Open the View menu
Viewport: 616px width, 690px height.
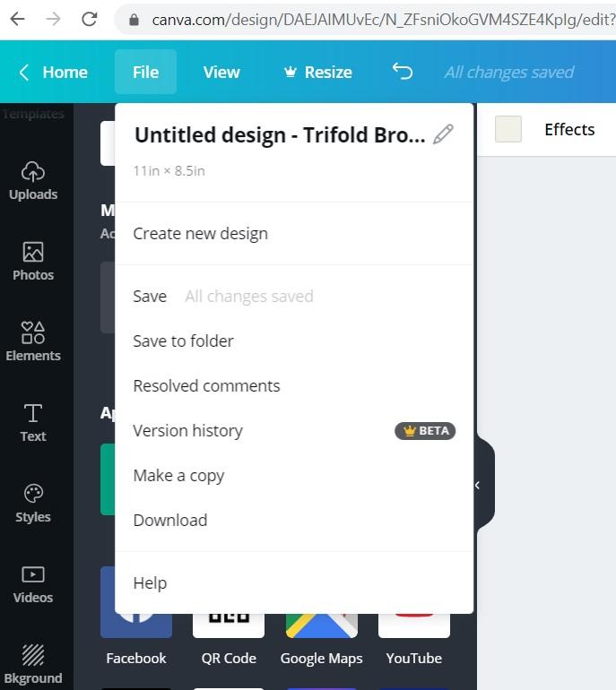tap(221, 73)
